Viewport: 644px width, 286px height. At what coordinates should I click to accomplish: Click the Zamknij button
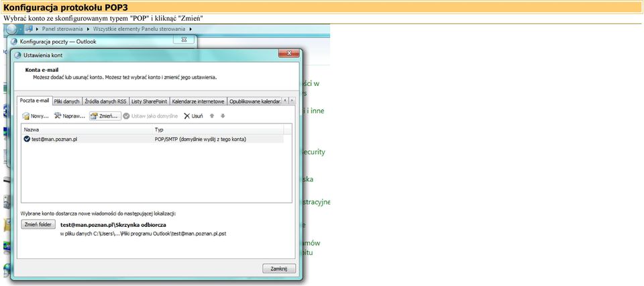pyautogui.click(x=279, y=269)
